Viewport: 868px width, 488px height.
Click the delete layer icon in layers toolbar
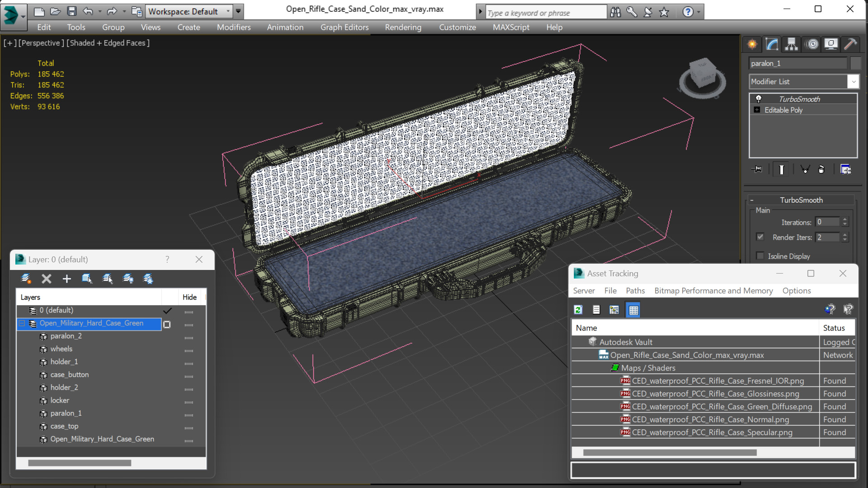pyautogui.click(x=47, y=279)
